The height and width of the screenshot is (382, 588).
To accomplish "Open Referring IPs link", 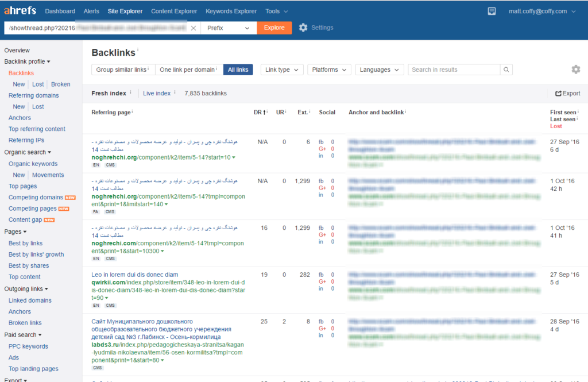I will (26, 140).
